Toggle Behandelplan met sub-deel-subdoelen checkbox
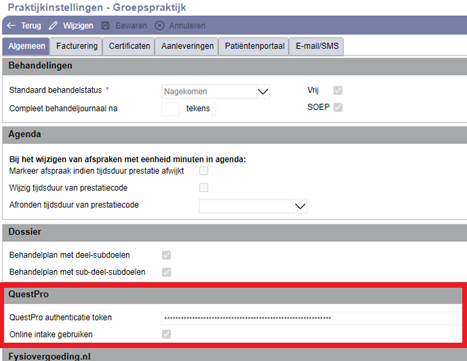Viewport: 467px width, 361px height. [166, 272]
